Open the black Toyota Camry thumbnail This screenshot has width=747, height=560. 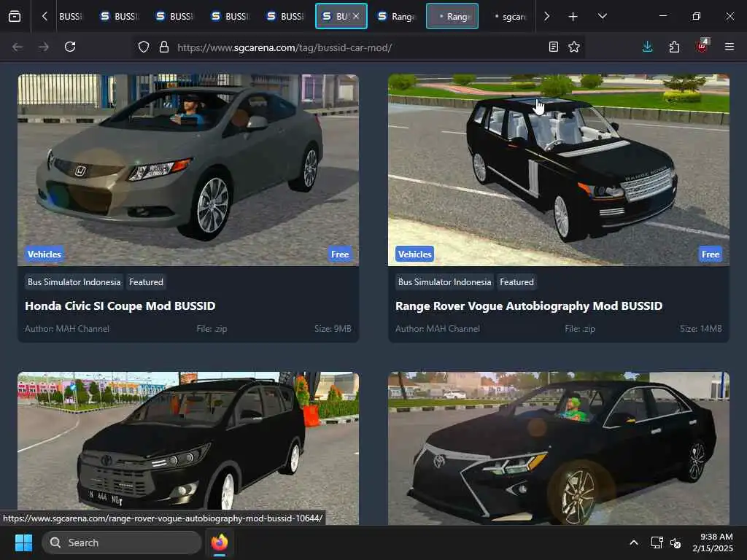pos(558,448)
